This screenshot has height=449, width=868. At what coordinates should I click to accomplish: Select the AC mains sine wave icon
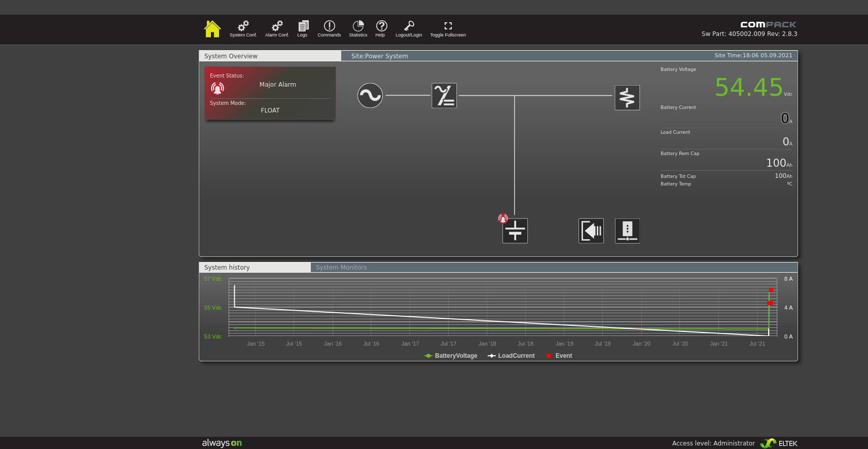370,96
